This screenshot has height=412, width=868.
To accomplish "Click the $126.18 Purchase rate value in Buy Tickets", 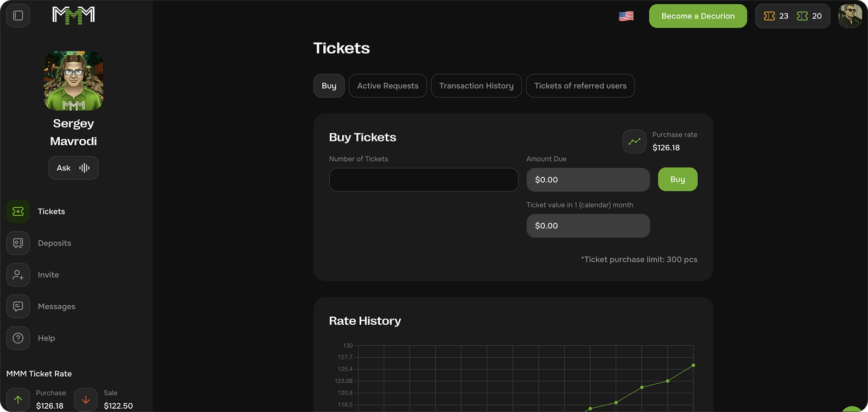I will coord(666,147).
